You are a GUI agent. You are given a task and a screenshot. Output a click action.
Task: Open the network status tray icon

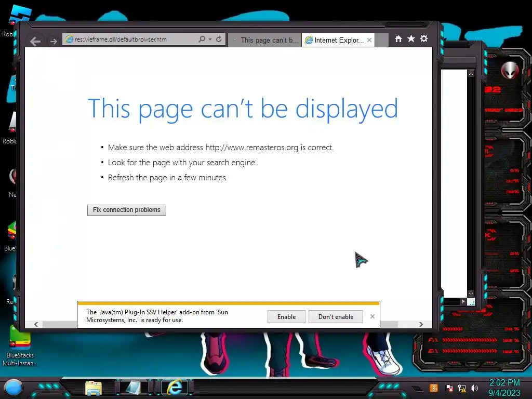tap(462, 388)
